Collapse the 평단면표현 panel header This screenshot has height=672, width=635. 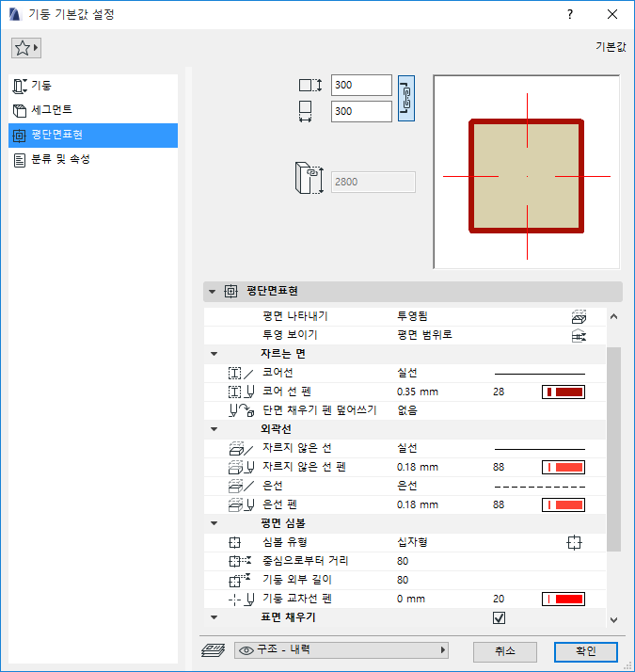[212, 292]
